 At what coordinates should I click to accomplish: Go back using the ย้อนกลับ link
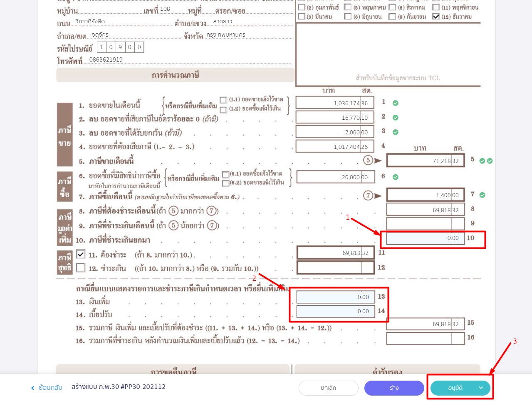click(x=50, y=388)
